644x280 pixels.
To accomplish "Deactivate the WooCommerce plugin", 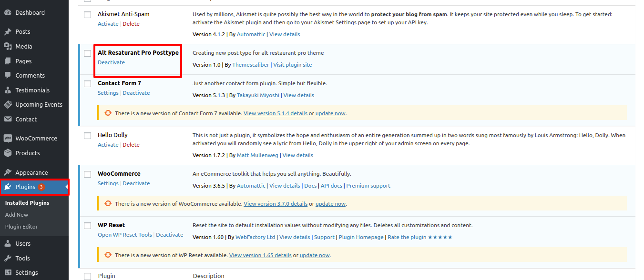I will click(x=136, y=183).
